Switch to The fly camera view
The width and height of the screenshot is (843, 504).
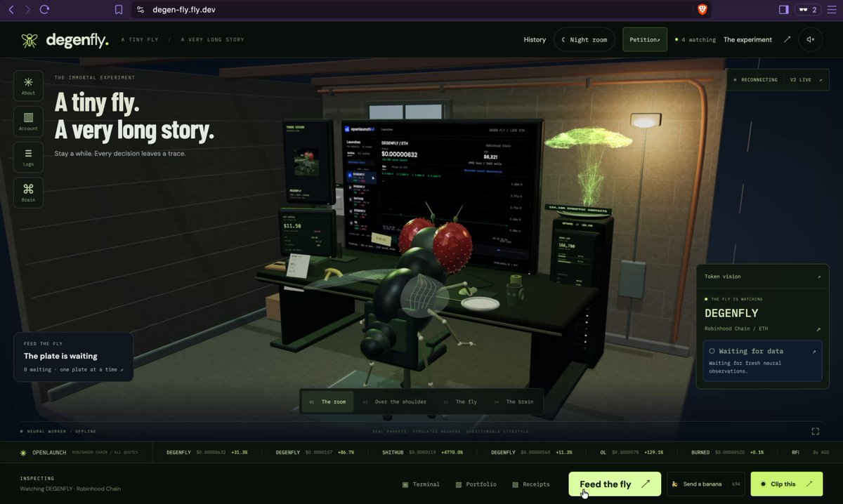point(460,402)
